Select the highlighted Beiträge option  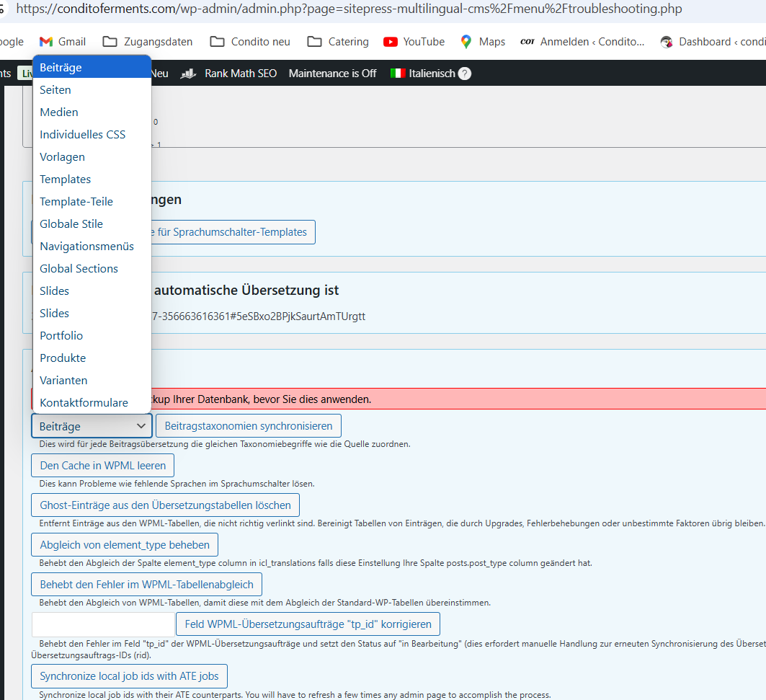pos(92,68)
